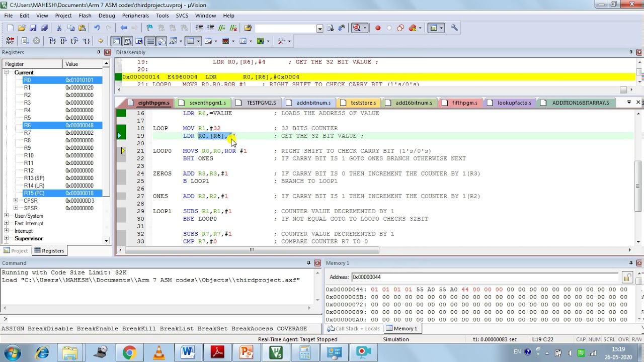Screen dimensions: 644x362
Task: Expand the Supervisor register group
Action: 7,238
